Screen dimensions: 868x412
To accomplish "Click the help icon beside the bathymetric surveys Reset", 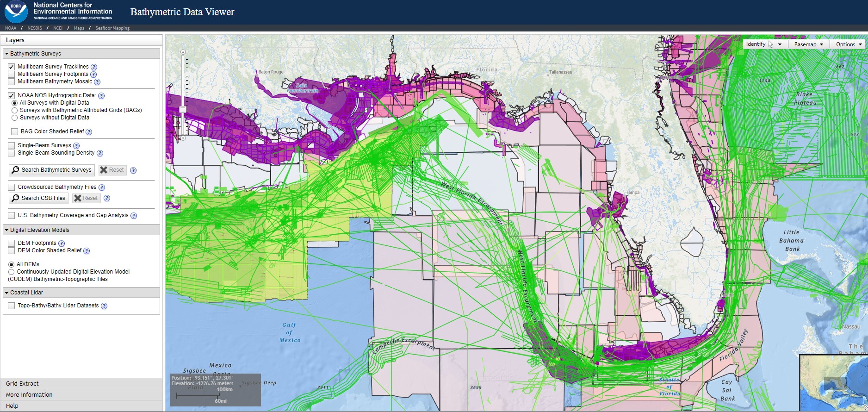I will pos(133,170).
